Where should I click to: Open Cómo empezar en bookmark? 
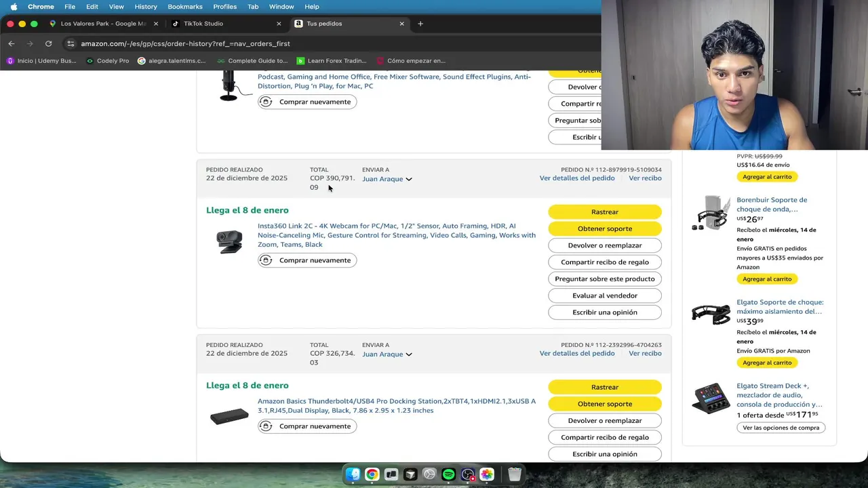(x=411, y=60)
